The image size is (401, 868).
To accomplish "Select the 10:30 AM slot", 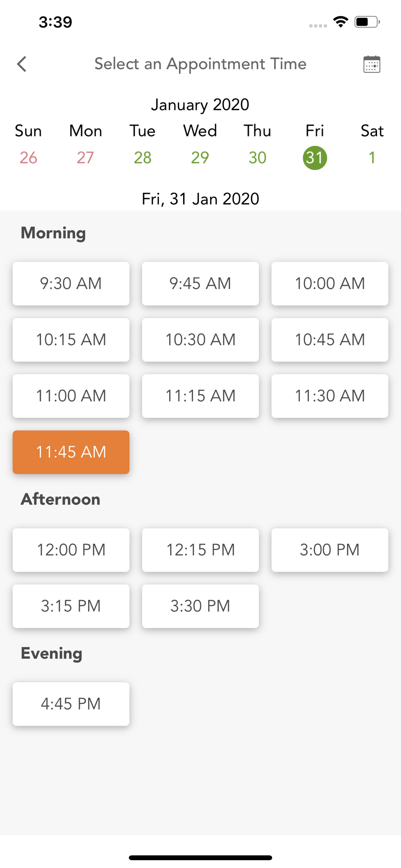I will (200, 340).
